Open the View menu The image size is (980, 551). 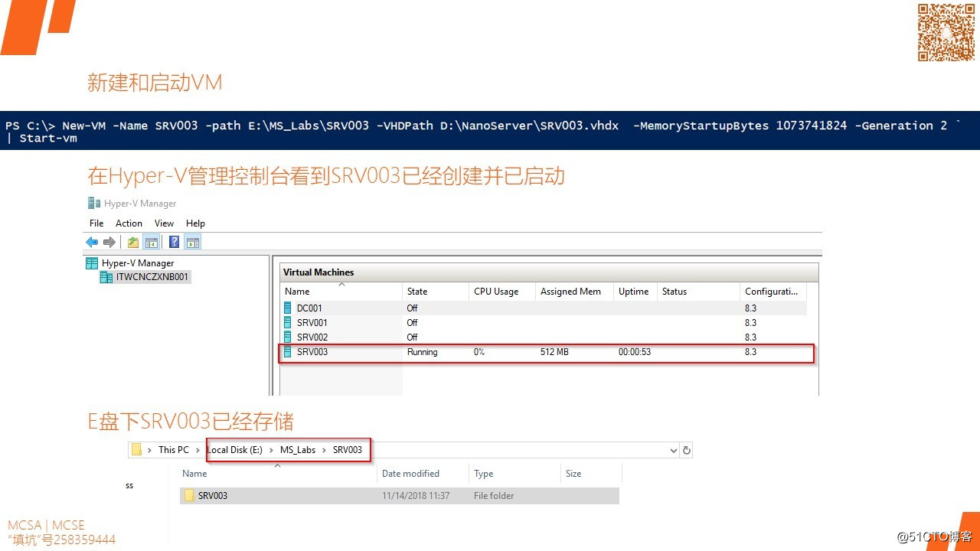point(164,223)
